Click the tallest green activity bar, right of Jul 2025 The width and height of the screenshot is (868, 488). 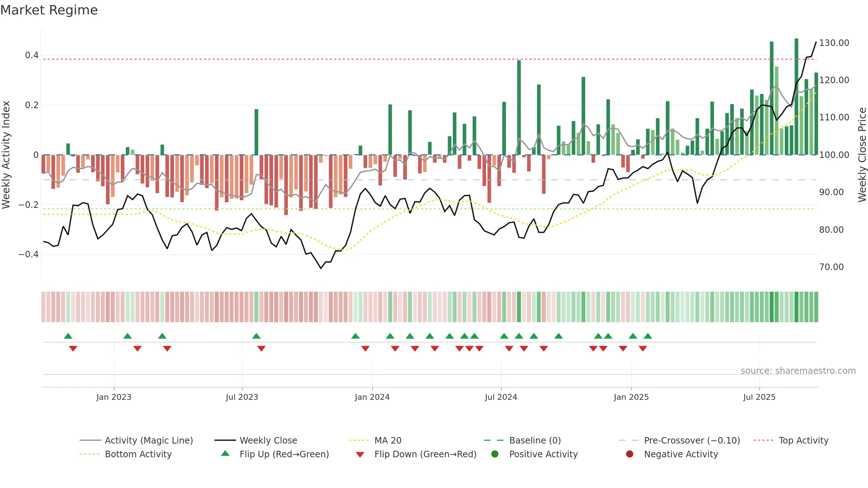click(796, 97)
